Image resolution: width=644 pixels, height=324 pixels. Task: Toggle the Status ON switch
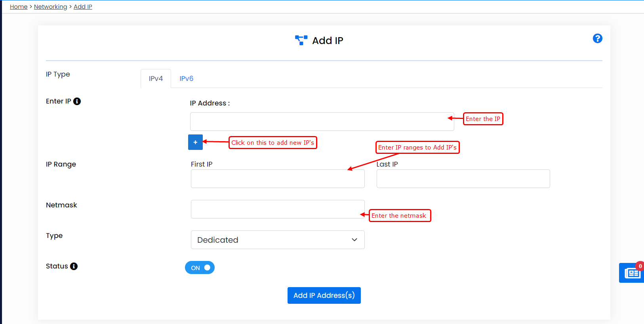click(x=200, y=268)
